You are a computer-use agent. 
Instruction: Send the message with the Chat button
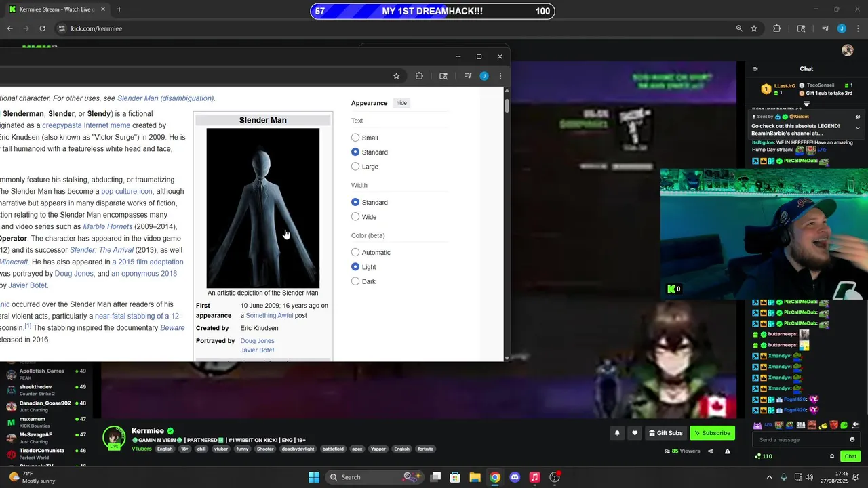click(850, 456)
